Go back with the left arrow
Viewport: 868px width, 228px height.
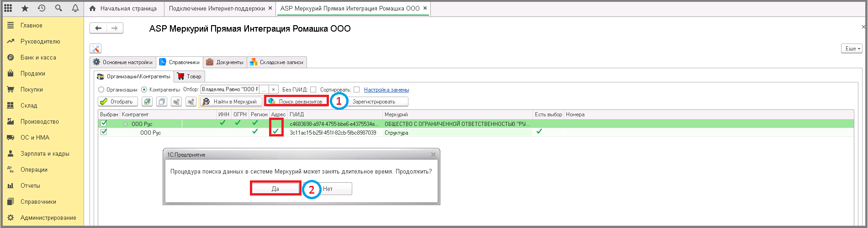click(98, 28)
